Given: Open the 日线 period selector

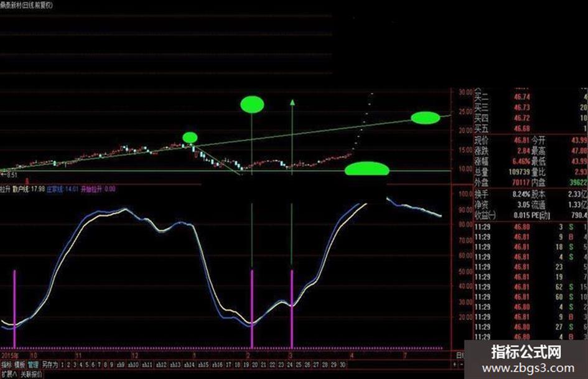Looking at the screenshot, I should [460, 355].
